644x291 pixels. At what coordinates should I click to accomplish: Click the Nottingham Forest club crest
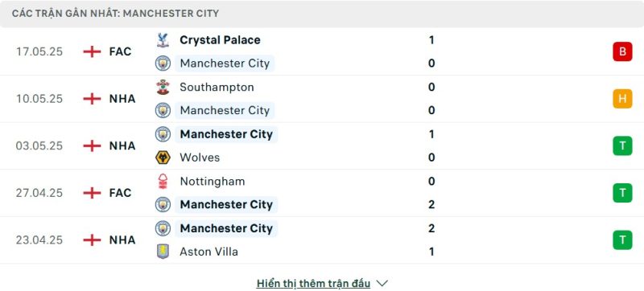(x=163, y=181)
